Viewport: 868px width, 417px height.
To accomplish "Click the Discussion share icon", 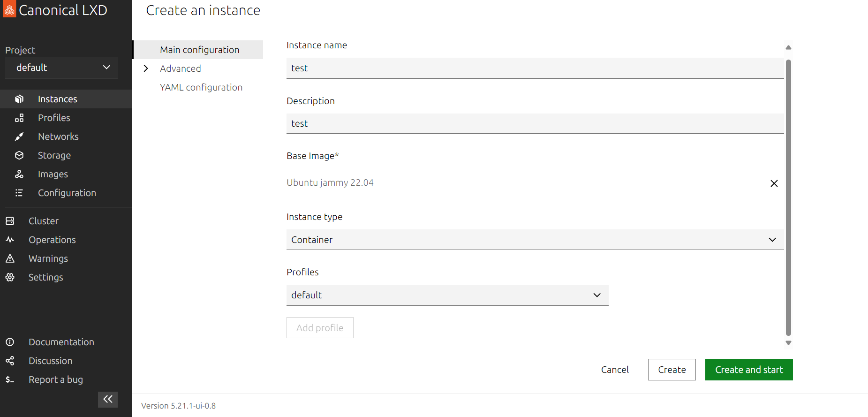I will click(x=10, y=361).
